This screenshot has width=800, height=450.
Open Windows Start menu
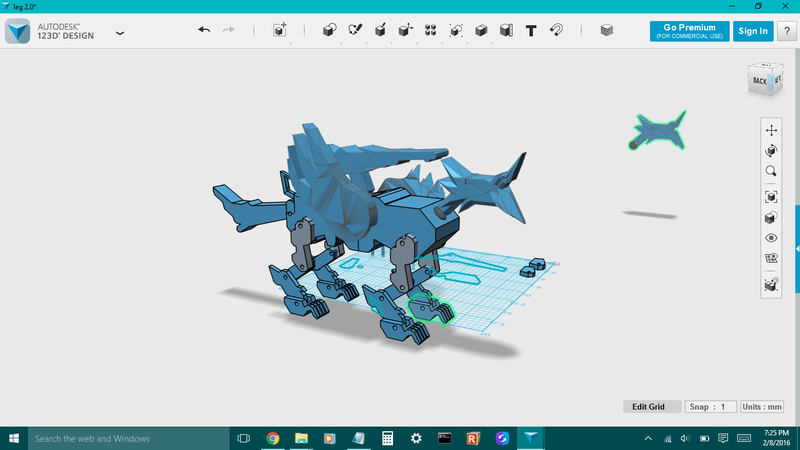[x=14, y=438]
